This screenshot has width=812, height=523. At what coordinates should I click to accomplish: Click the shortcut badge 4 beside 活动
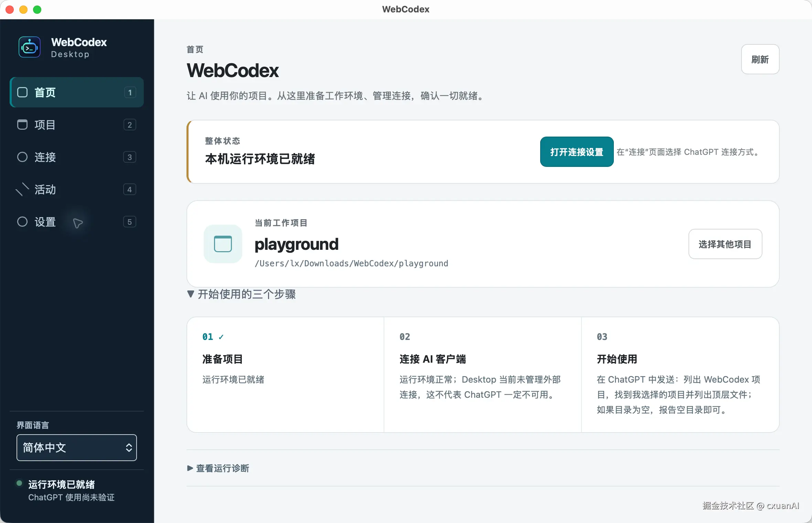130,189
